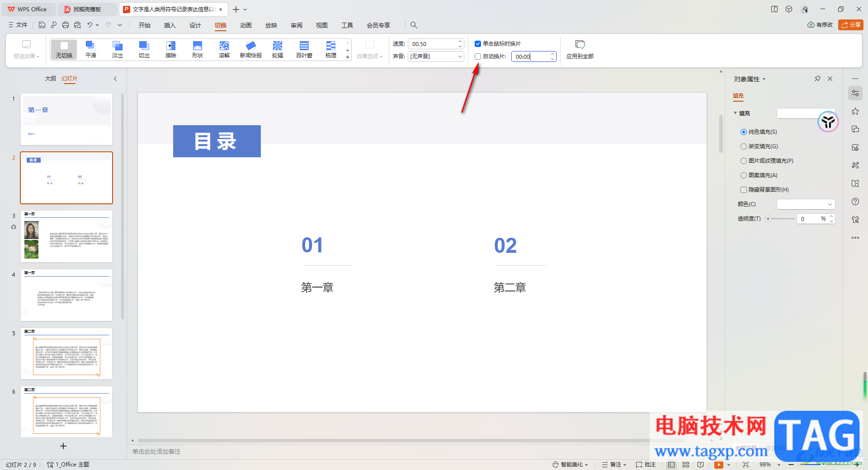Switch to reading view icon
Screen dimensions: 868x470
coord(700,465)
